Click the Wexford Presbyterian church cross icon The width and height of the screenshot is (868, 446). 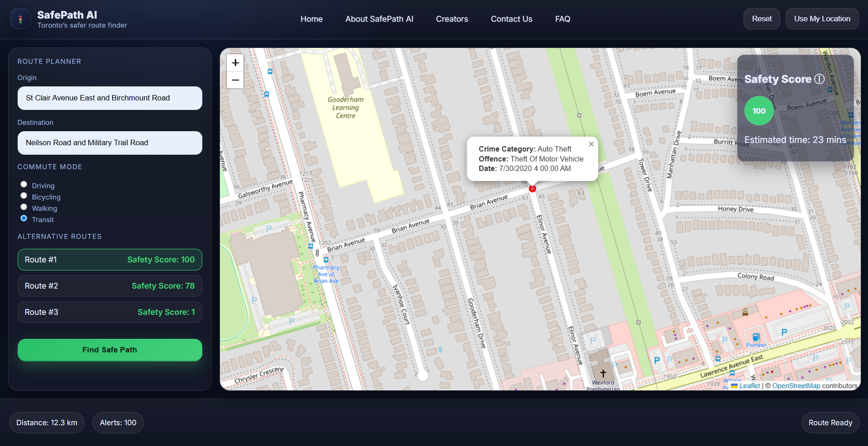pos(603,374)
